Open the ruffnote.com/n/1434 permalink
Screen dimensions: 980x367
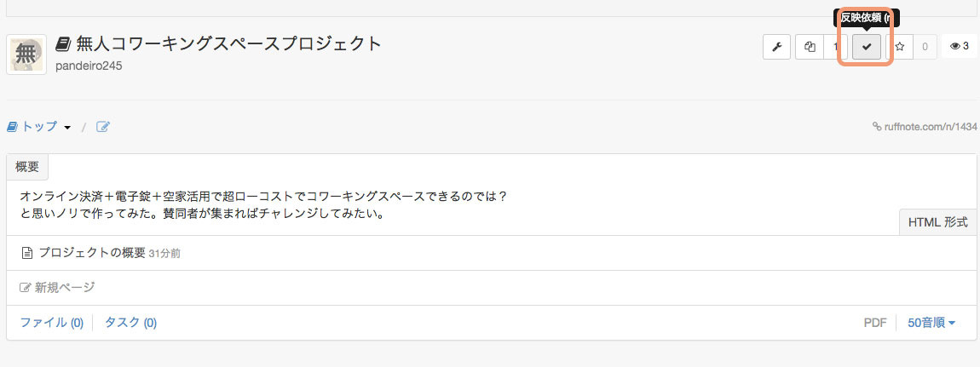(x=929, y=127)
